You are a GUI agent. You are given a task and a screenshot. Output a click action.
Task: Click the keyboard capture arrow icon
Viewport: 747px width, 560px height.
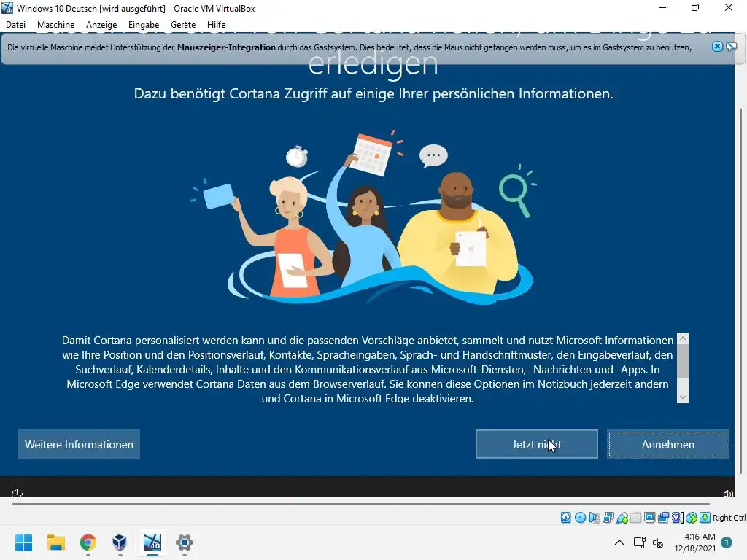click(705, 518)
